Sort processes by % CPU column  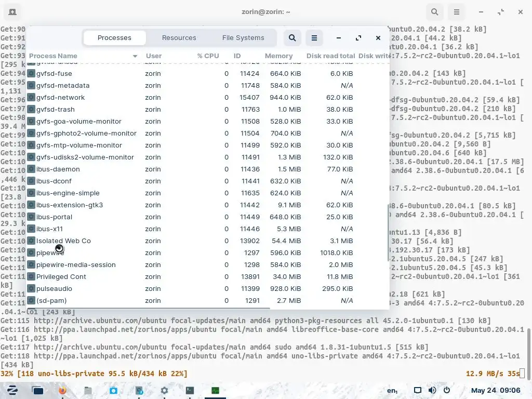pos(208,56)
